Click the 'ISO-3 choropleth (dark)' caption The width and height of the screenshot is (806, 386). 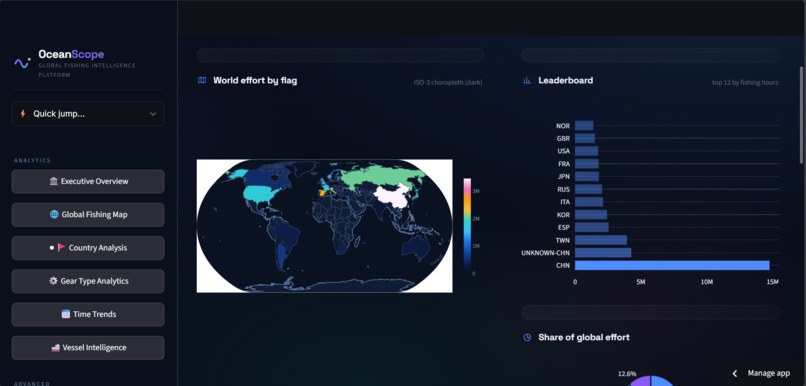[x=448, y=82]
